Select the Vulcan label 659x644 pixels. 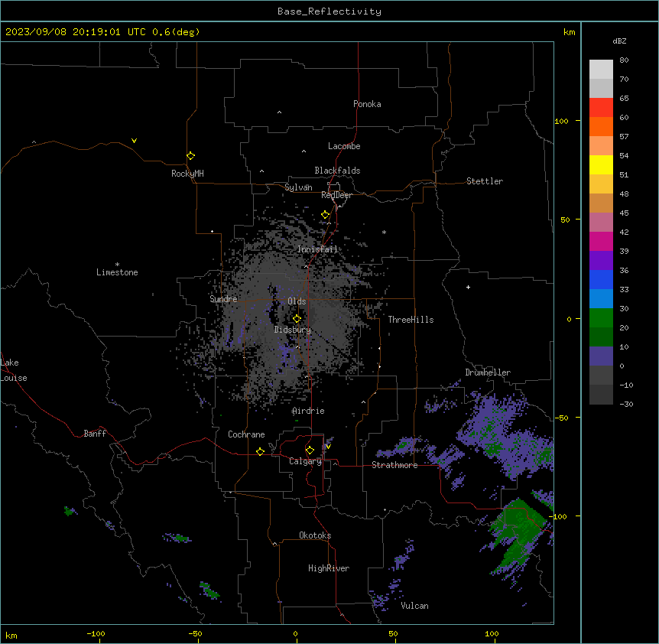tap(414, 606)
